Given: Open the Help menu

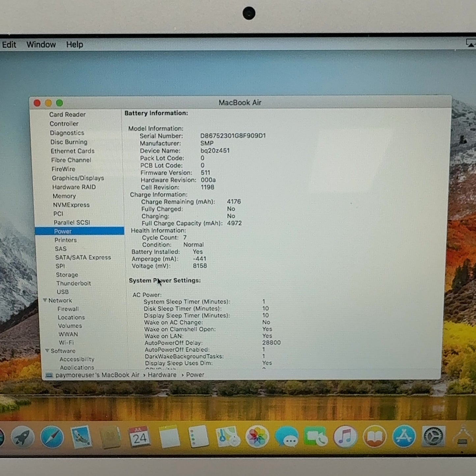Looking at the screenshot, I should 74,44.
